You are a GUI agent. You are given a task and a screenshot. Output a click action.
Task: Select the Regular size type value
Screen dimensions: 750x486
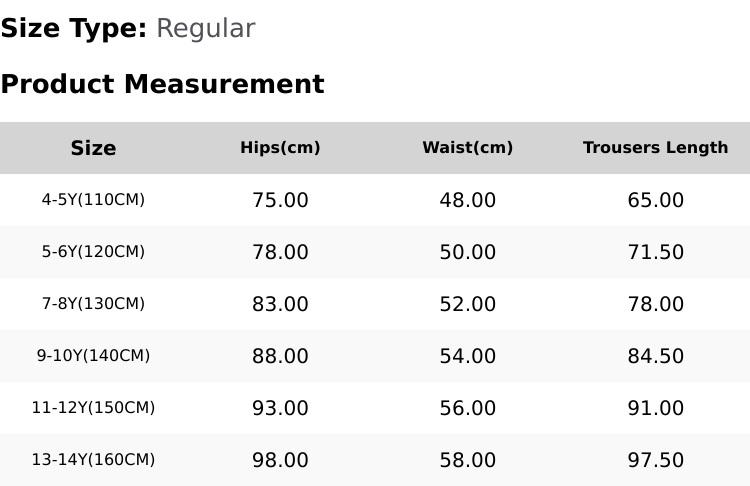205,29
